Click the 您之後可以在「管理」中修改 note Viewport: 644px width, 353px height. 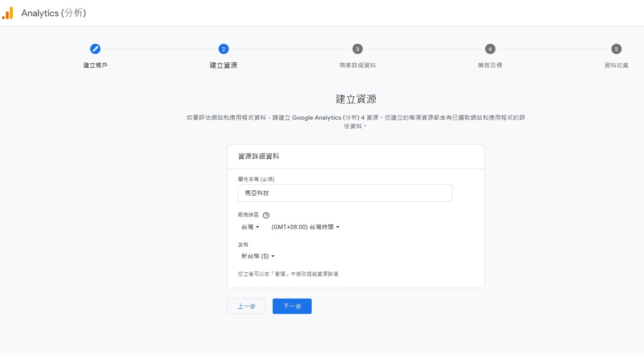click(x=288, y=274)
